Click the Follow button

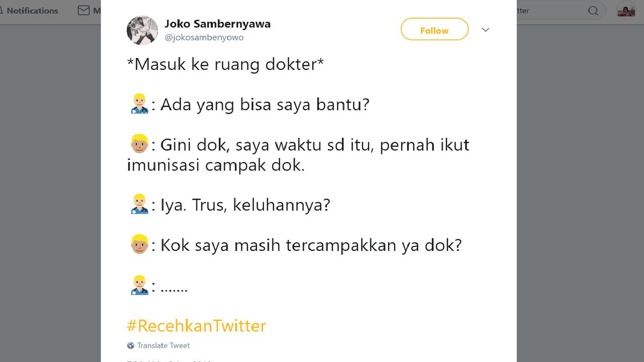point(434,30)
